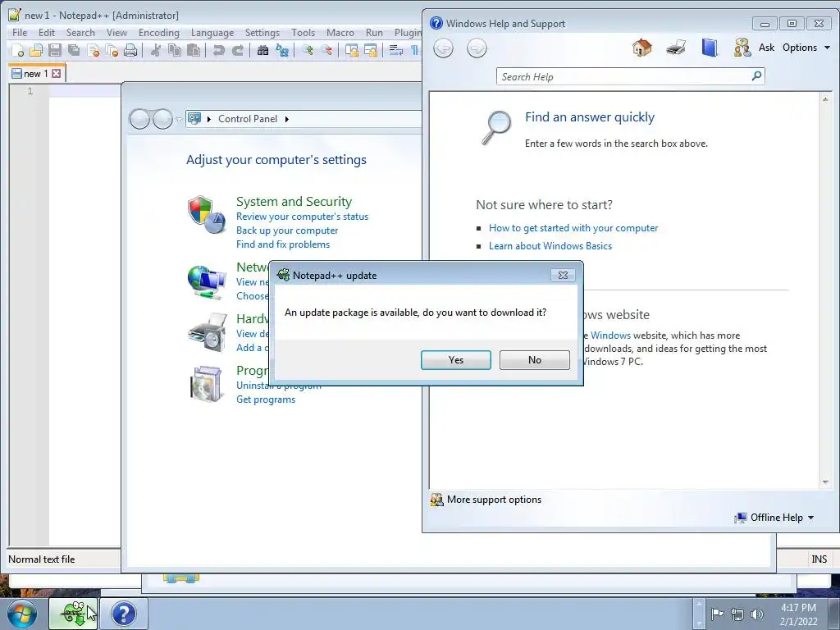Open recent pages dropdown beside navigation arrows
The width and height of the screenshot is (840, 630).
[x=179, y=120]
